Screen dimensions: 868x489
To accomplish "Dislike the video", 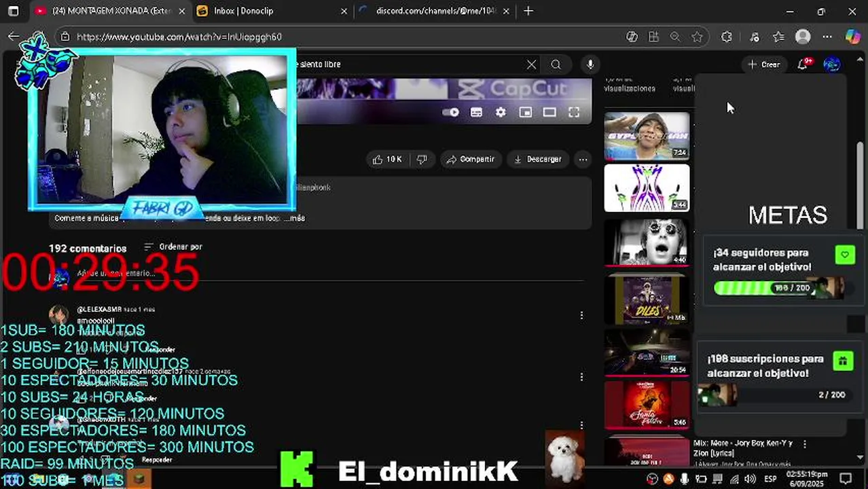I will pyautogui.click(x=422, y=159).
